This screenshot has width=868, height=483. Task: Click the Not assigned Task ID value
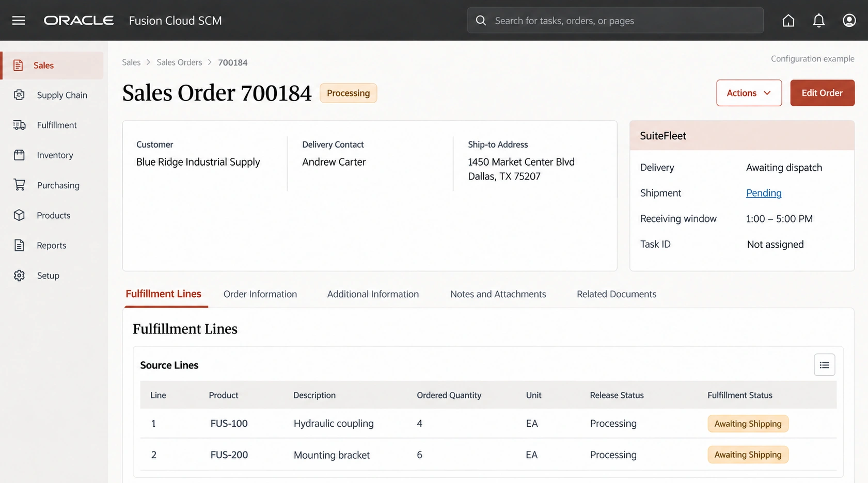[x=775, y=245]
